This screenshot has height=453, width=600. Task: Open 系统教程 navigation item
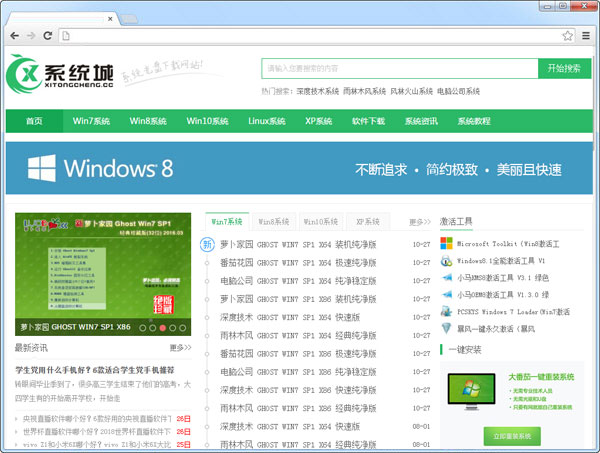pyautogui.click(x=474, y=121)
